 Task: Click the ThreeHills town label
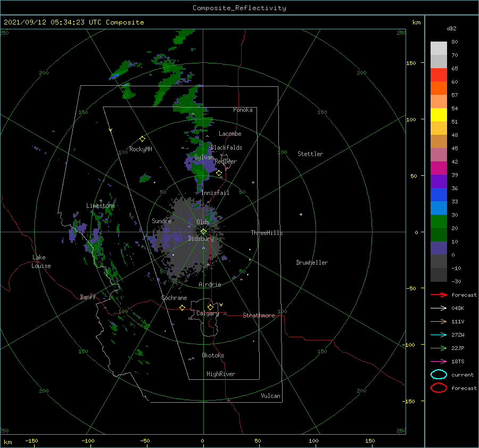coord(267,233)
